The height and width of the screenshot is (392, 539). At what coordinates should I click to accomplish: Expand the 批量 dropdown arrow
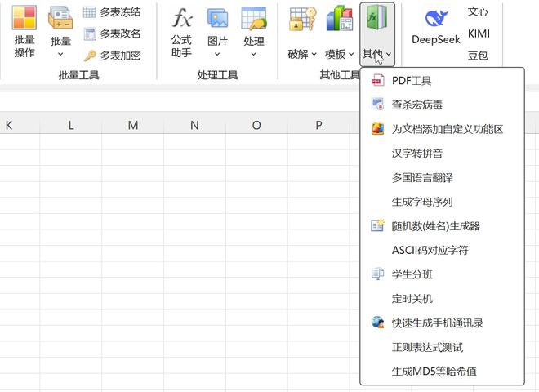tap(60, 54)
